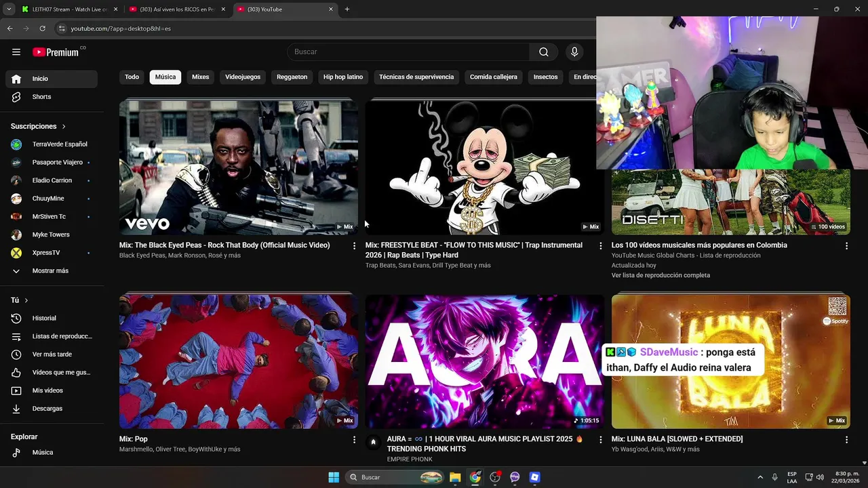
Task: Expand Mostrar más subscriptions
Action: [x=52, y=270]
